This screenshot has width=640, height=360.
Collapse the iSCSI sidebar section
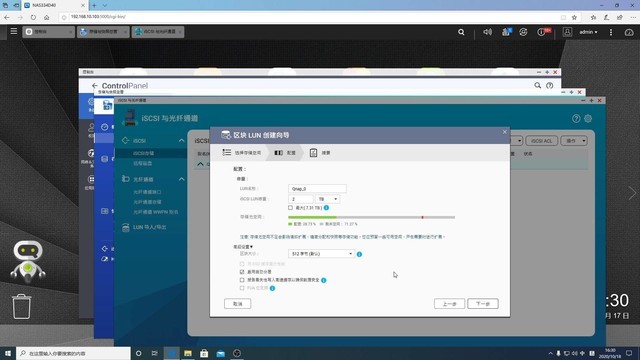coord(181,140)
